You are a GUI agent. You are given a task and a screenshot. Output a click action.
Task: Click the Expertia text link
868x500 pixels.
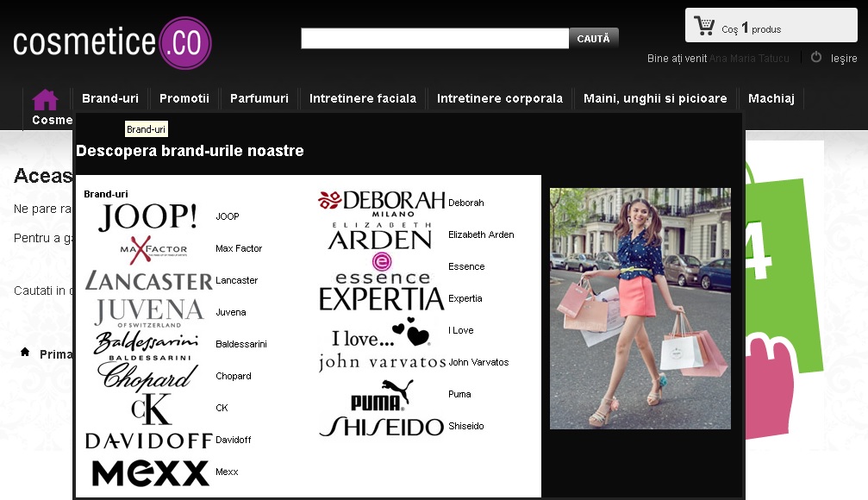465,298
